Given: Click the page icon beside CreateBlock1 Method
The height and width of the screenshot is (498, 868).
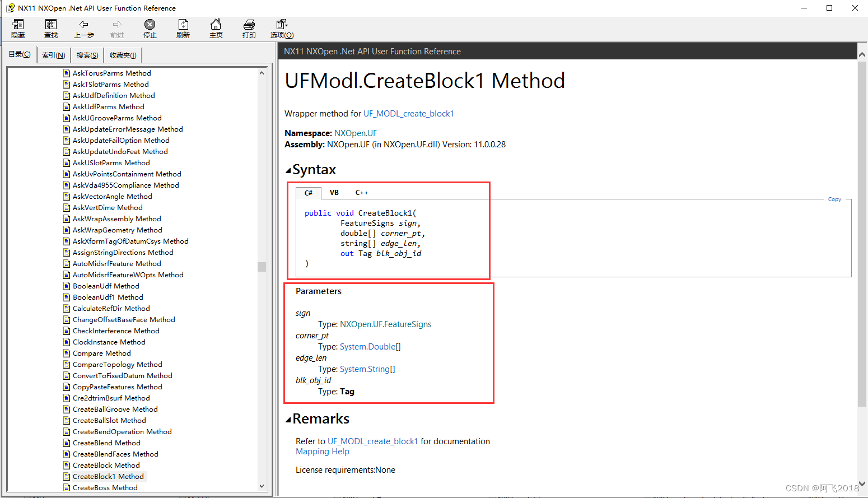Looking at the screenshot, I should pos(67,477).
